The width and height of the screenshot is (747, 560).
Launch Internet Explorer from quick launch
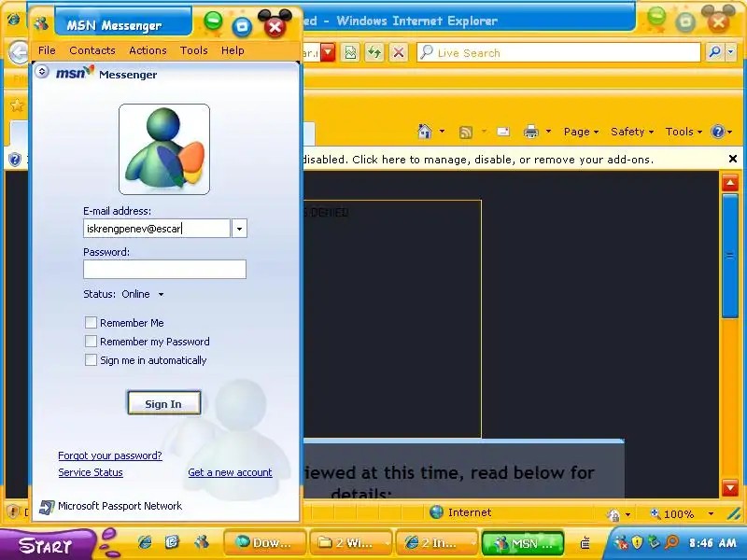[145, 542]
